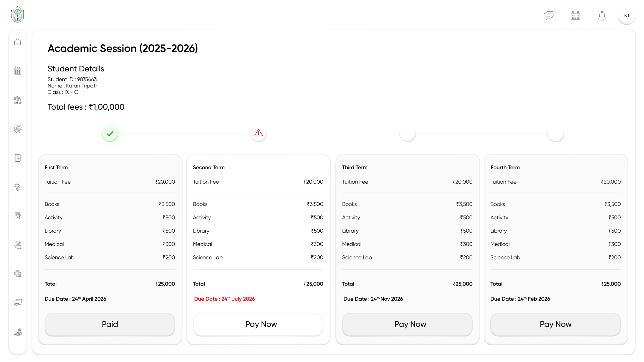Select the Second Term due date text
644x362 pixels.
(x=224, y=299)
